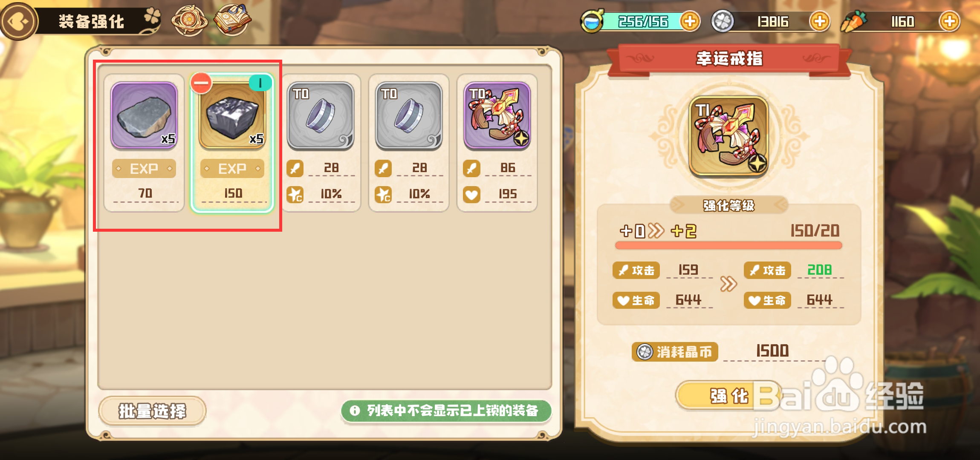This screenshot has width=980, height=460.
Task: Add carrots with plus next to 1160
Action: click(x=949, y=21)
